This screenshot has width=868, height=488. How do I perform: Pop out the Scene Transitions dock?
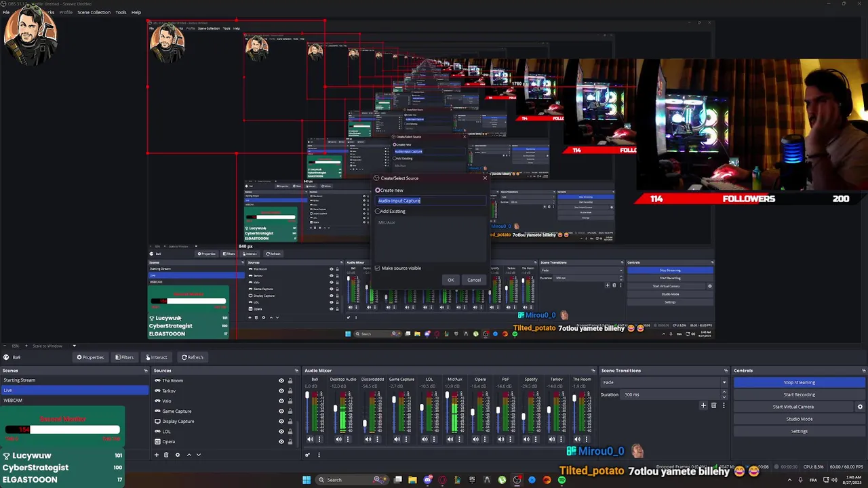point(726,371)
